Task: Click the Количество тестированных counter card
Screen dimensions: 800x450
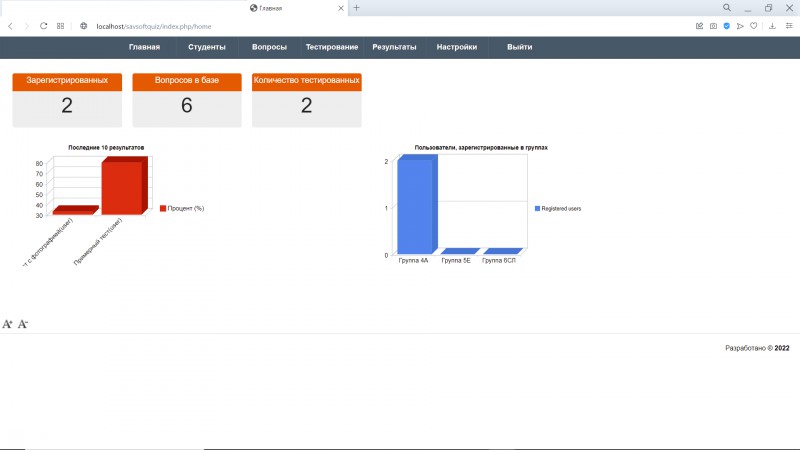Action: [307, 100]
